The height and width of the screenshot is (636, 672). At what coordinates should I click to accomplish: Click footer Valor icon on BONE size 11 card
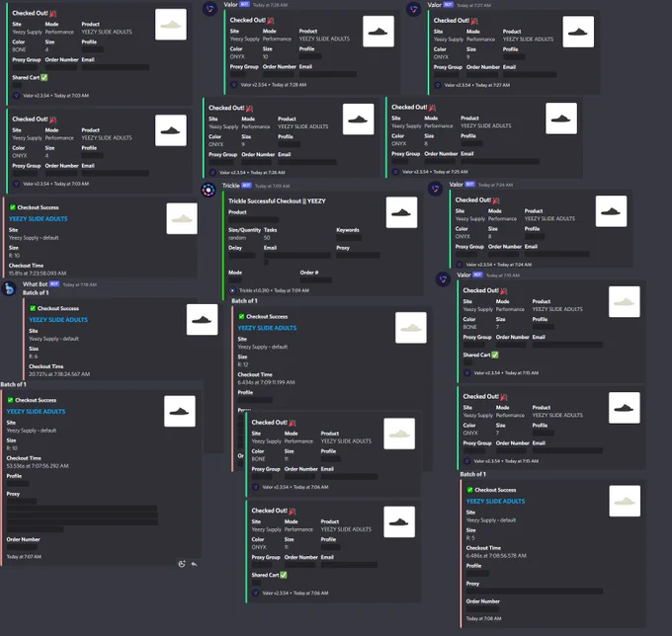[x=255, y=487]
